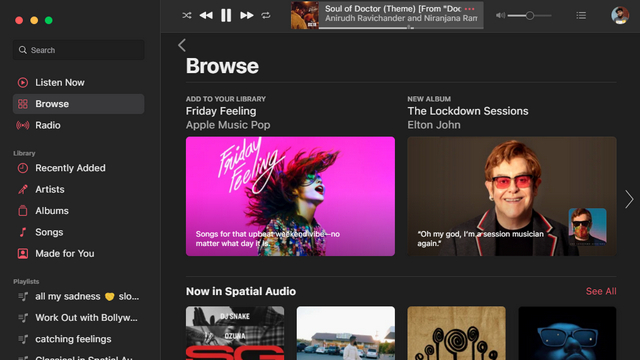Click the magnifier icon in Search

pyautogui.click(x=22, y=50)
